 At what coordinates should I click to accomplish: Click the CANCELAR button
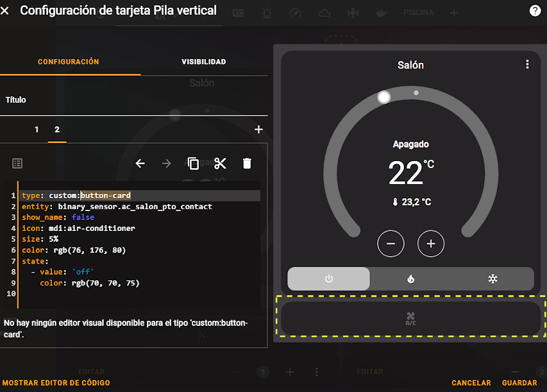pos(471,383)
